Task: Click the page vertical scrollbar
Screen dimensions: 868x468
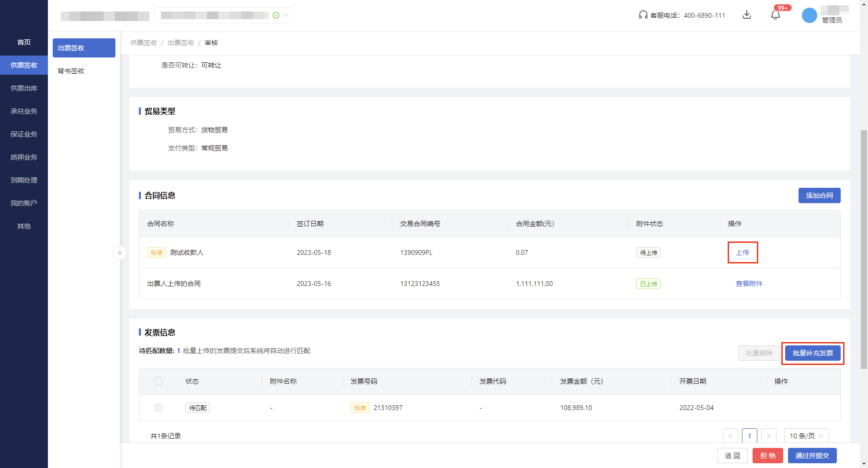Action: tap(864, 249)
